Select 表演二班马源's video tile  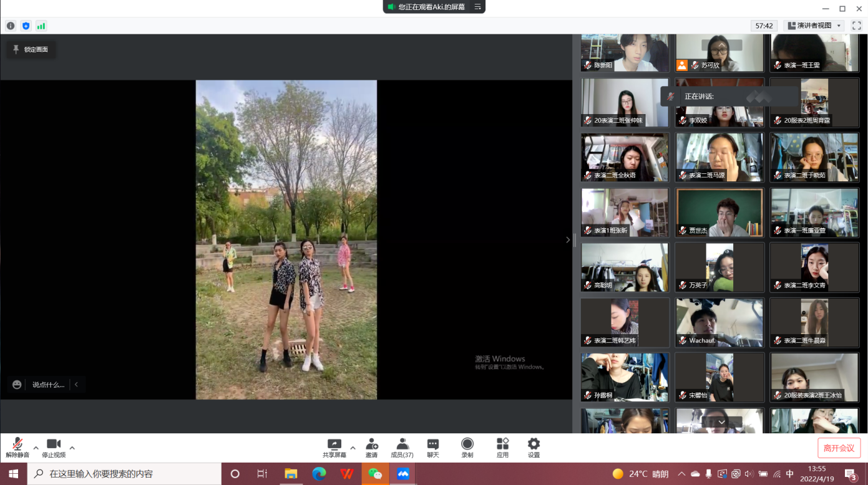(720, 157)
